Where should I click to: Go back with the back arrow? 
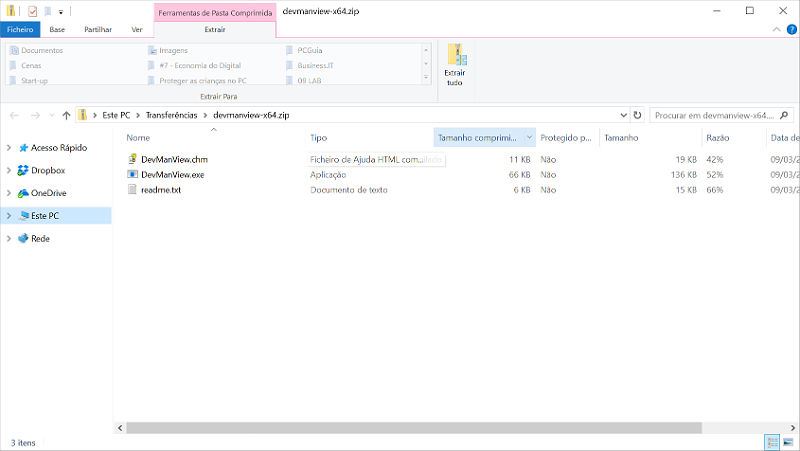pyautogui.click(x=14, y=115)
